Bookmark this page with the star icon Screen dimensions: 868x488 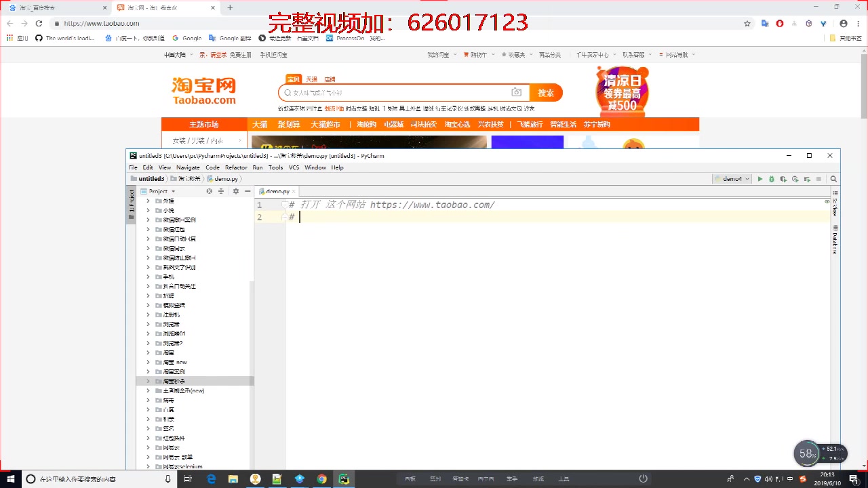(747, 23)
